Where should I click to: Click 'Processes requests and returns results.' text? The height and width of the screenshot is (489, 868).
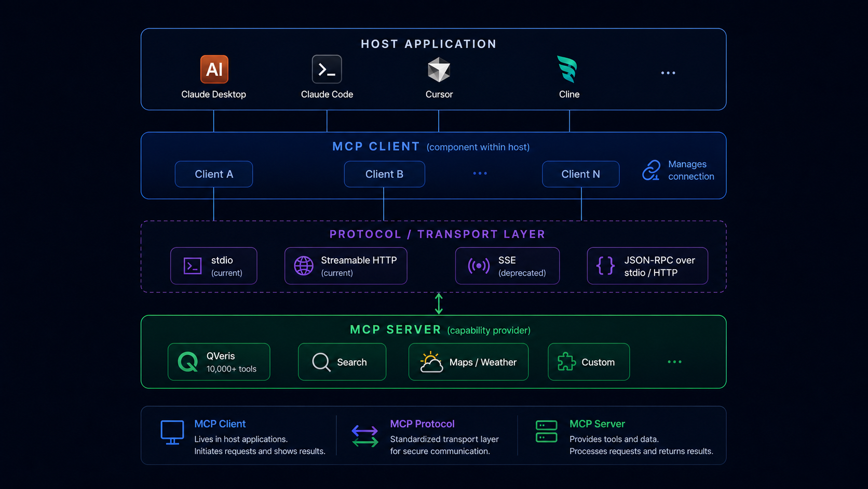tap(641, 451)
